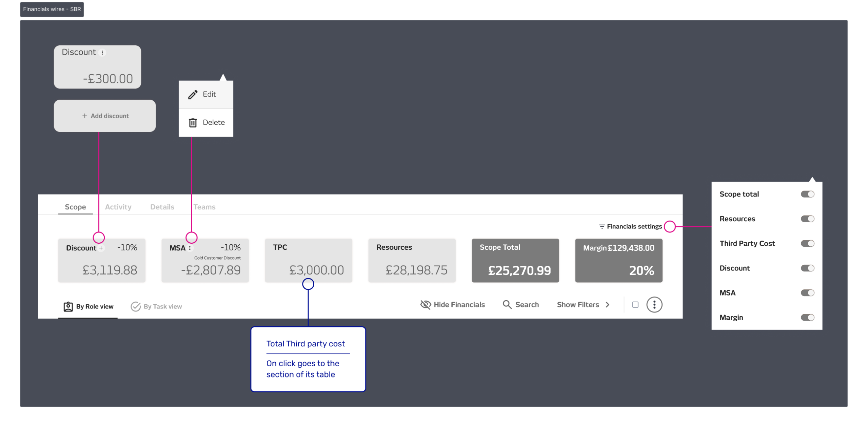868x427 pixels.
Task: Toggle the Resources switch
Action: click(x=808, y=219)
